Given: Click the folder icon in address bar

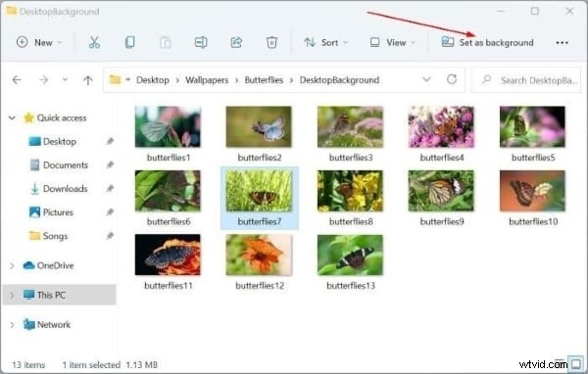Looking at the screenshot, I should tap(115, 79).
